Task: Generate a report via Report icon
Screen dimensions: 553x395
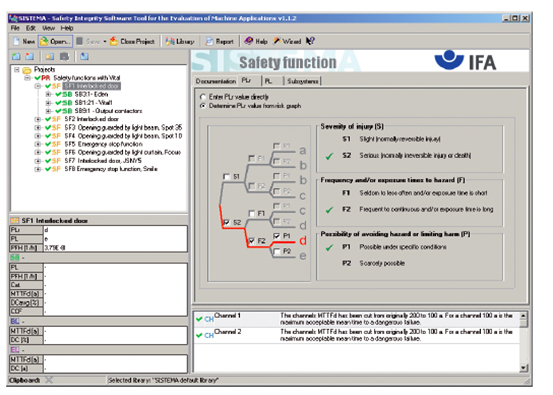Action: (x=209, y=42)
